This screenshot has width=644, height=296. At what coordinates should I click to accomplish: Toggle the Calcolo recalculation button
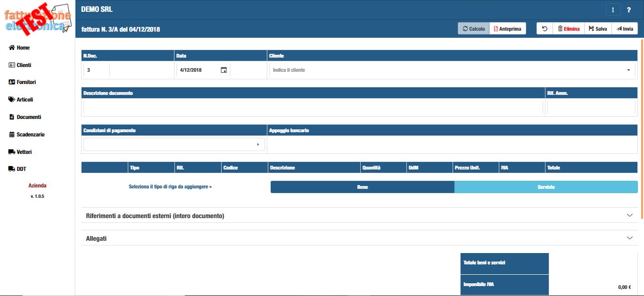point(473,29)
